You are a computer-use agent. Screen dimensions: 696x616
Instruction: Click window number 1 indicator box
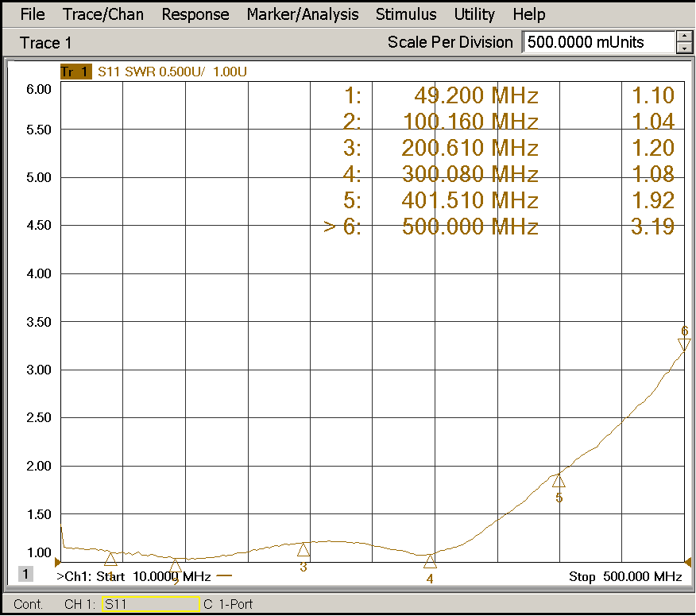[x=25, y=574]
